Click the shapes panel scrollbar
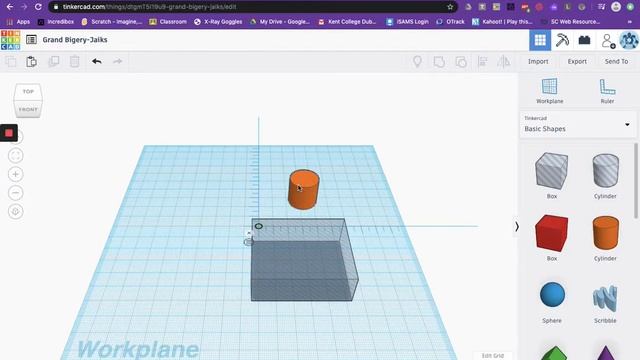The image size is (640, 360). pos(636,180)
